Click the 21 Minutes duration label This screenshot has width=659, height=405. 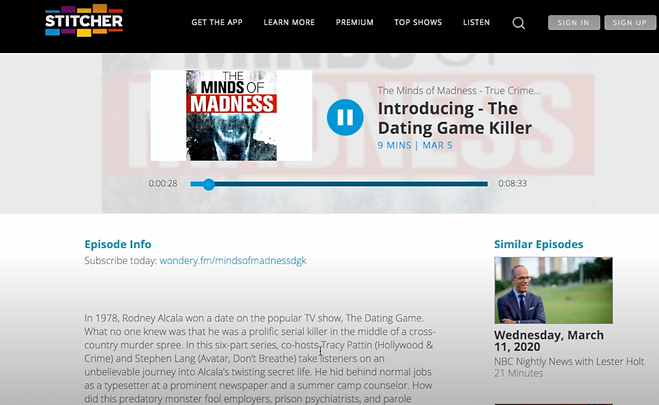coord(518,373)
